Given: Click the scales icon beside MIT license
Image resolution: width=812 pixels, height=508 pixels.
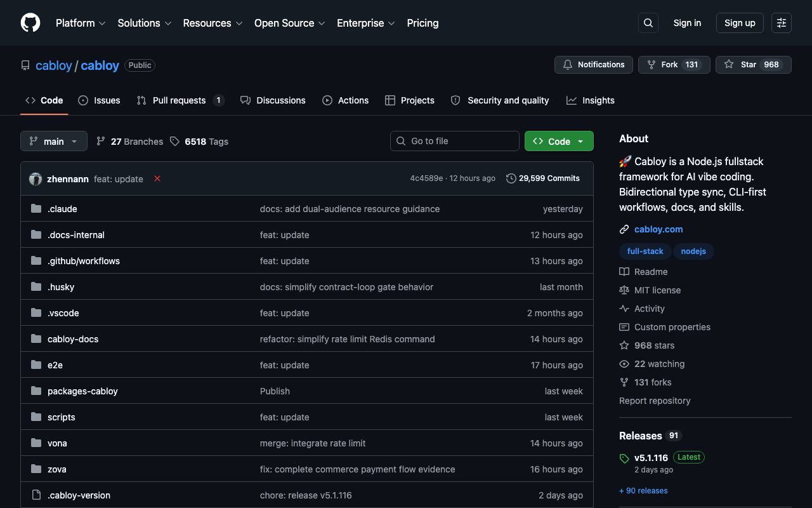Looking at the screenshot, I should (624, 290).
